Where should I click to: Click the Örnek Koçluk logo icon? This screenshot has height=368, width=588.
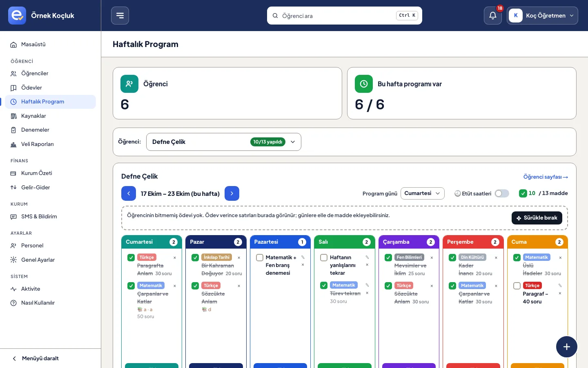(x=17, y=16)
